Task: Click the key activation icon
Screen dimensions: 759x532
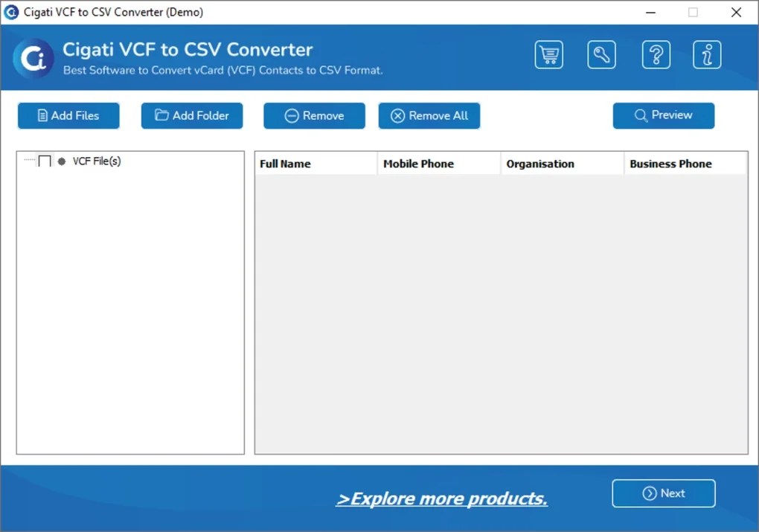Action: 602,55
